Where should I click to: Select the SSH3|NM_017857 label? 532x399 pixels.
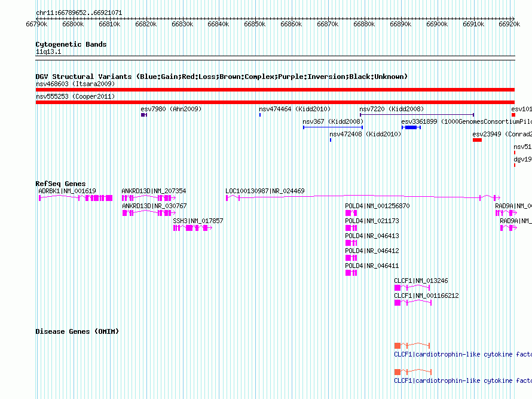tap(198, 221)
